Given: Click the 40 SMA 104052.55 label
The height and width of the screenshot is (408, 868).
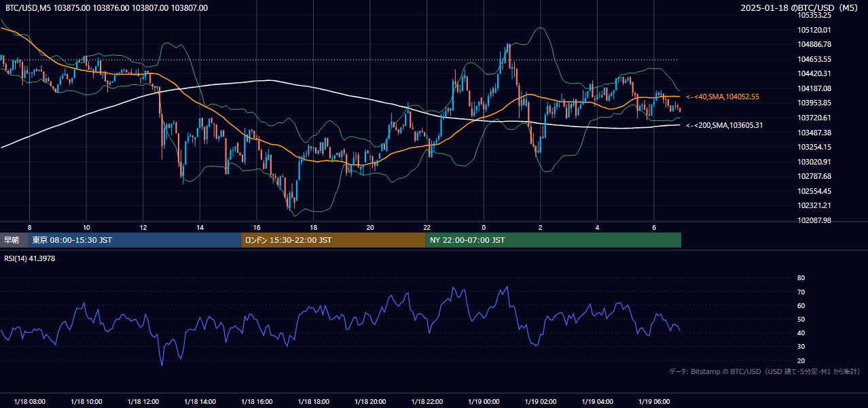Looking at the screenshot, I should [x=723, y=97].
